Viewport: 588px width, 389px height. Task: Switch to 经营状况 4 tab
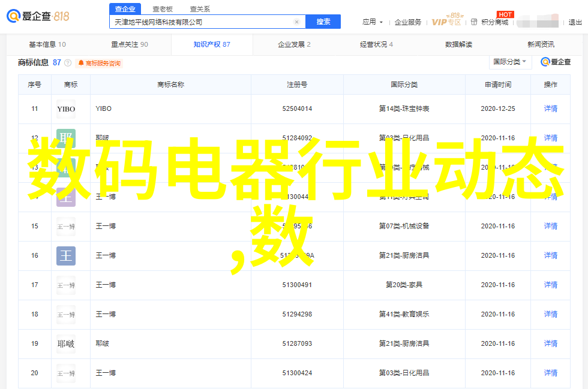click(x=377, y=44)
